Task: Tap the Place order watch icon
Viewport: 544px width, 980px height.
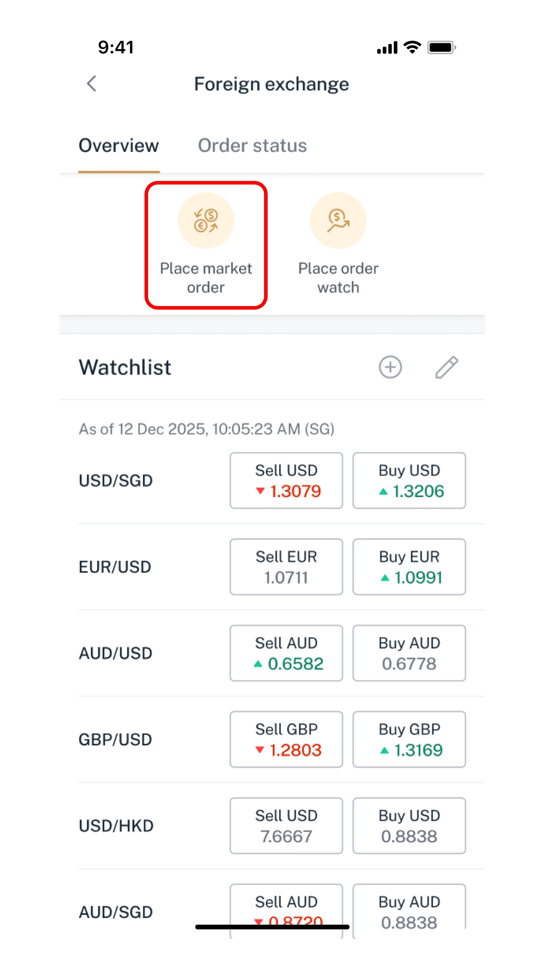Action: tap(338, 221)
